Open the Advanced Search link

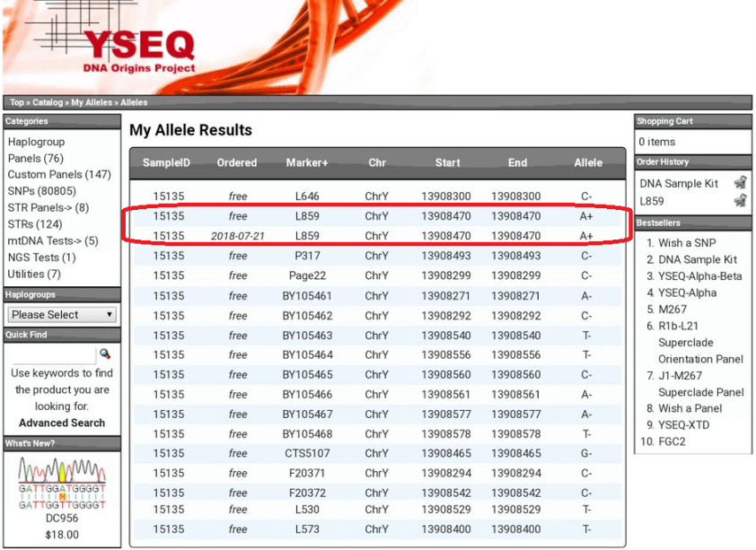point(62,423)
